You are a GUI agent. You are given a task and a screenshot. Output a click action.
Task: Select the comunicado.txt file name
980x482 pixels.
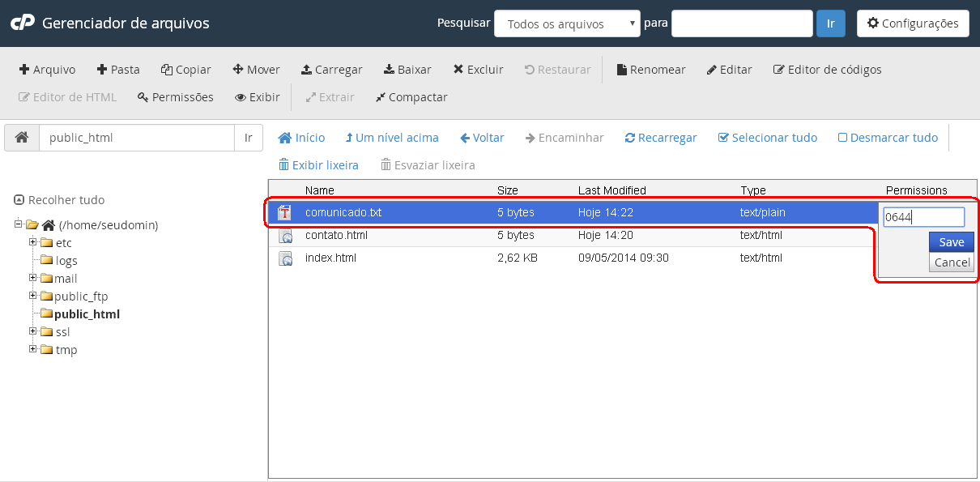click(x=343, y=213)
